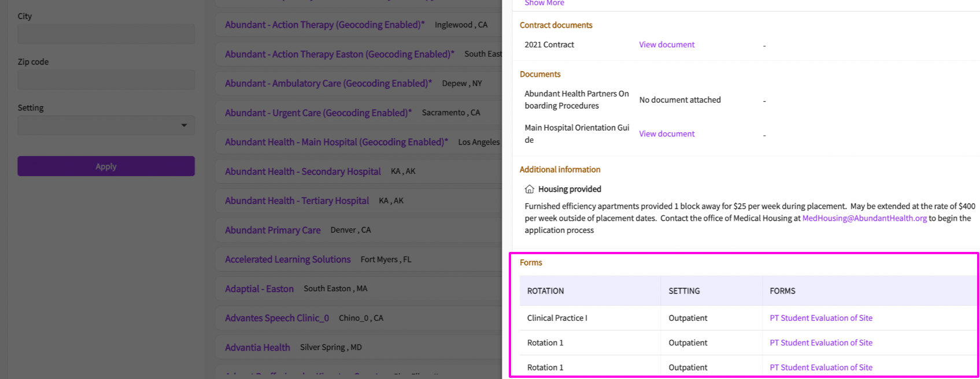
Task: Open Advantia Health in Silver Spring
Action: point(257,347)
